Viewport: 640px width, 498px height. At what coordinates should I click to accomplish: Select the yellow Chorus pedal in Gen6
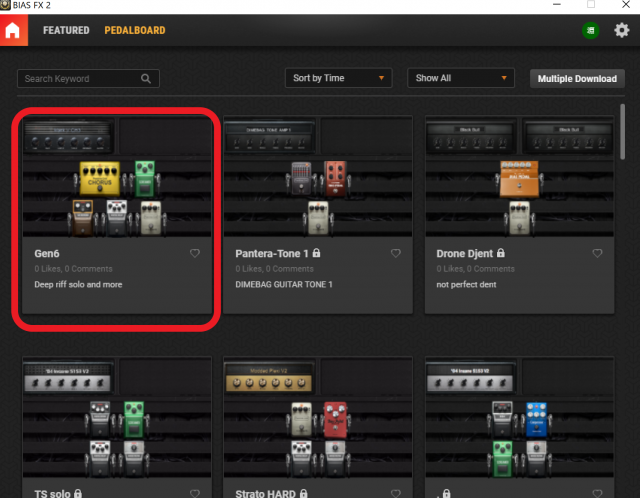pos(100,179)
